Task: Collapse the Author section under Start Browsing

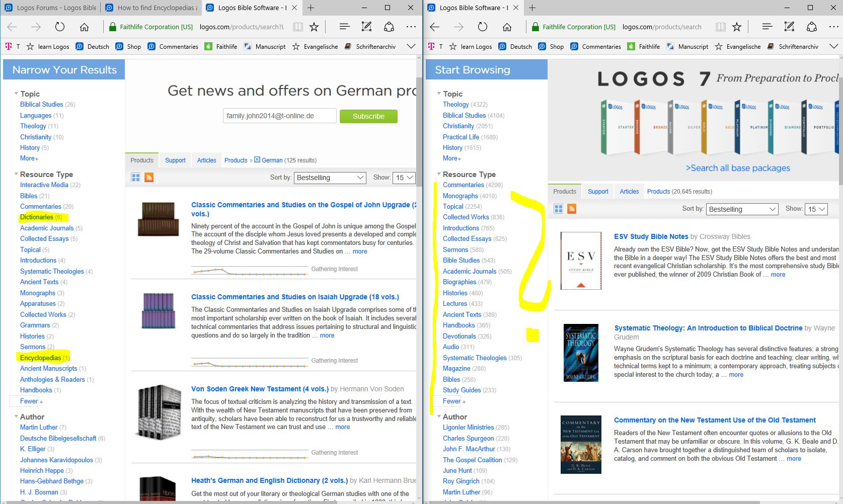Action: pyautogui.click(x=439, y=416)
